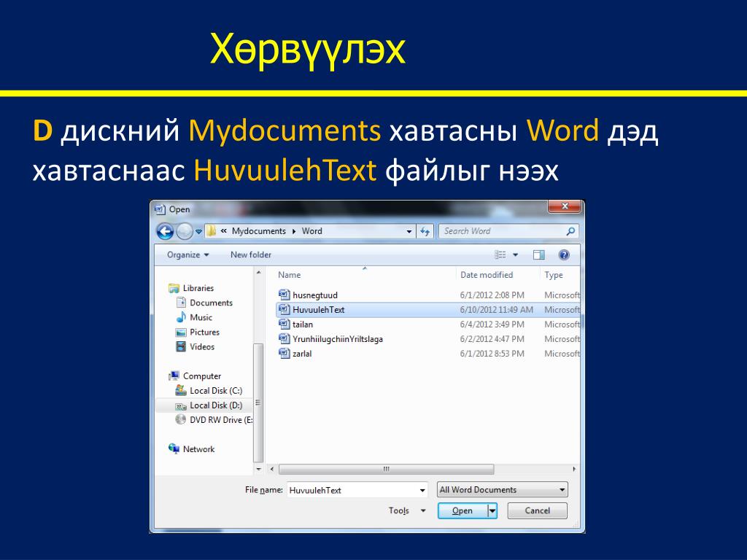Select Videos library

(x=202, y=346)
